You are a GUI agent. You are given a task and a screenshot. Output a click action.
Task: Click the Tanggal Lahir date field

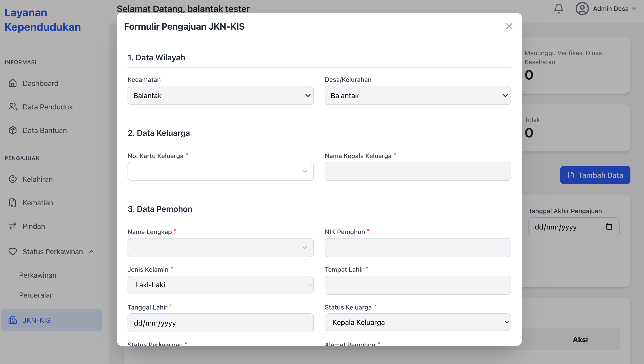coord(220,323)
